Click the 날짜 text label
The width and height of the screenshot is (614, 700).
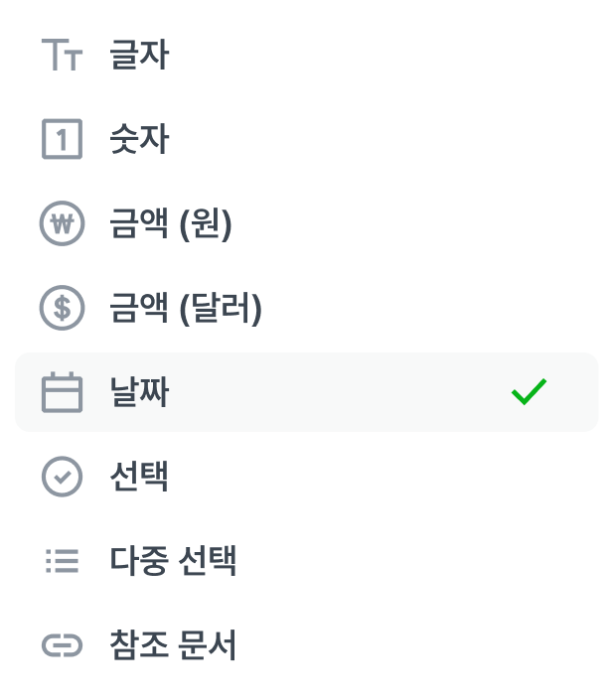pos(139,393)
